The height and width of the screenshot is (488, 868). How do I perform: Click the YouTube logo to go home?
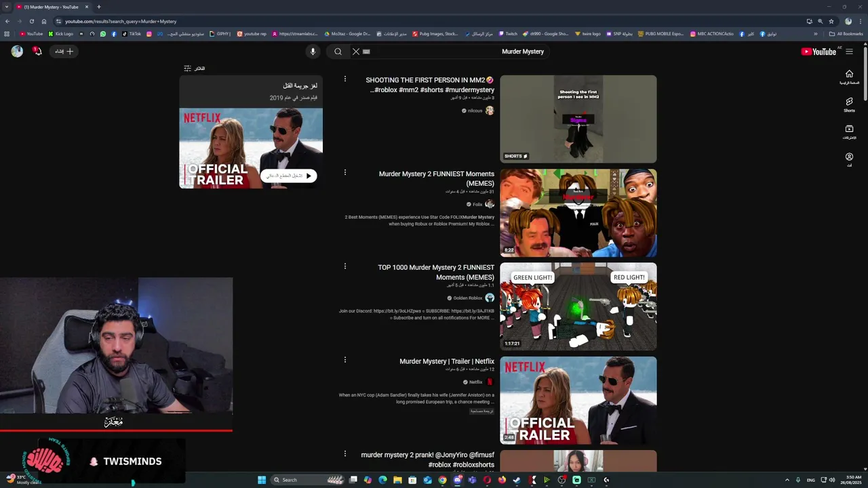pos(818,52)
